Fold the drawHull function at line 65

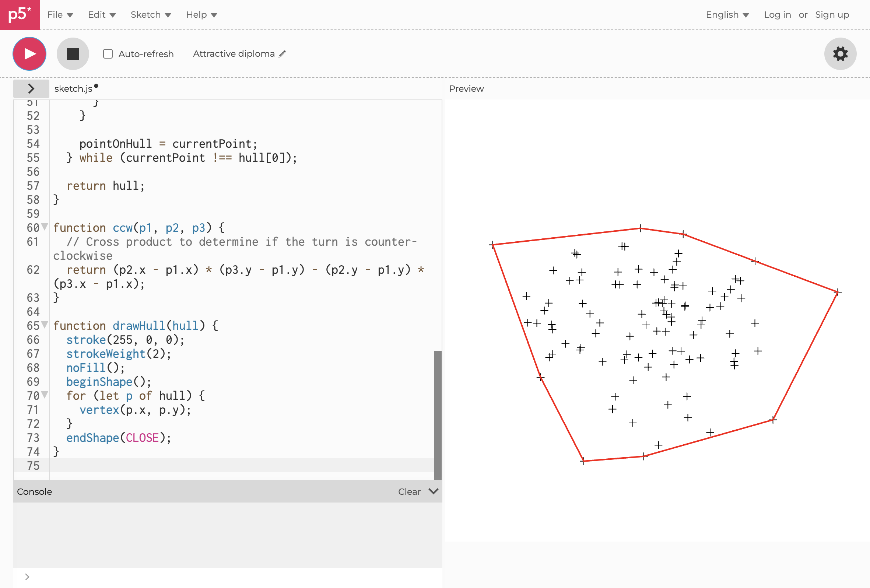pos(45,324)
